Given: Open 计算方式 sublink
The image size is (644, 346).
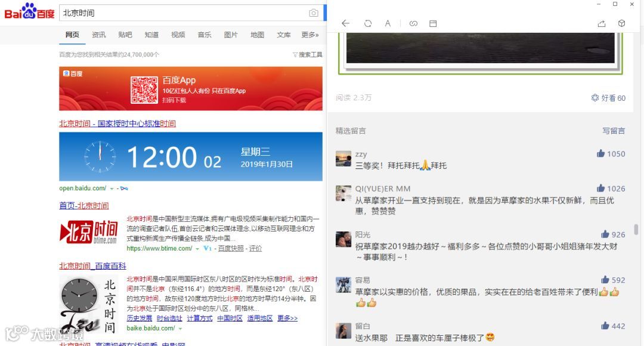Looking at the screenshot, I should pos(200,318).
